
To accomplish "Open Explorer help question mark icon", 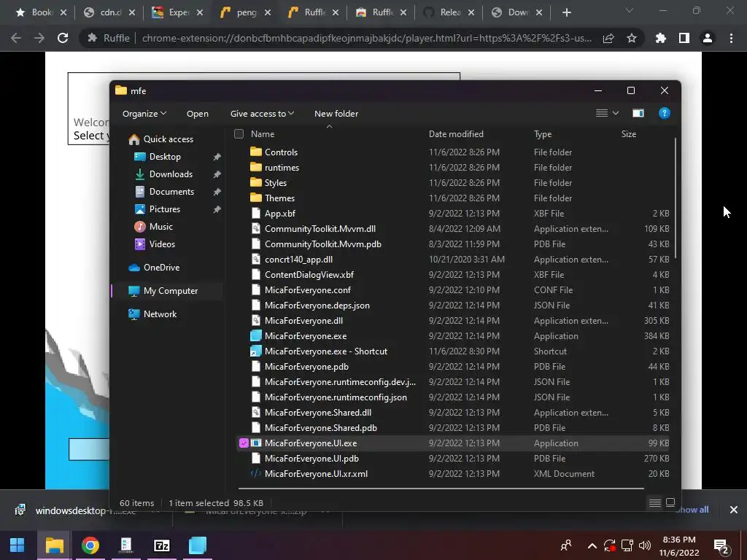I will coord(664,113).
